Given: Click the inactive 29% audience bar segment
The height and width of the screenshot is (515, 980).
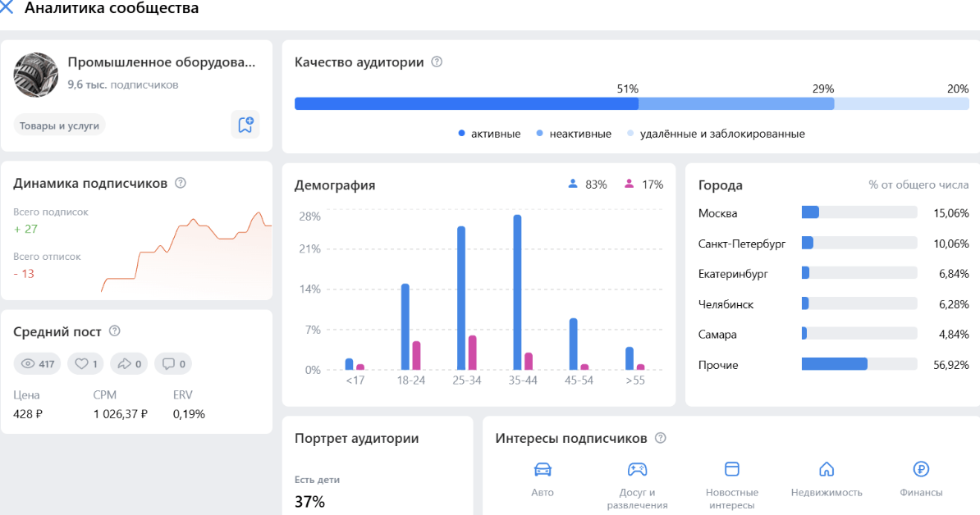Looking at the screenshot, I should [x=736, y=103].
